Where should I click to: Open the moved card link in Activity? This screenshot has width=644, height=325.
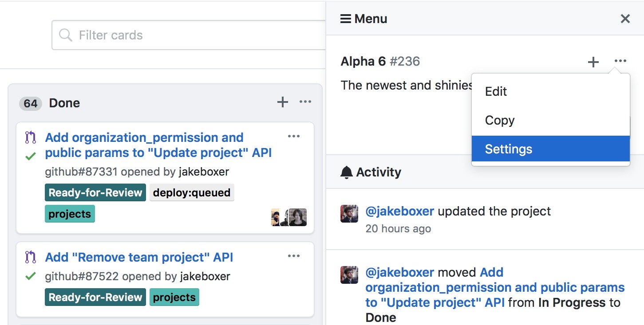[495, 287]
